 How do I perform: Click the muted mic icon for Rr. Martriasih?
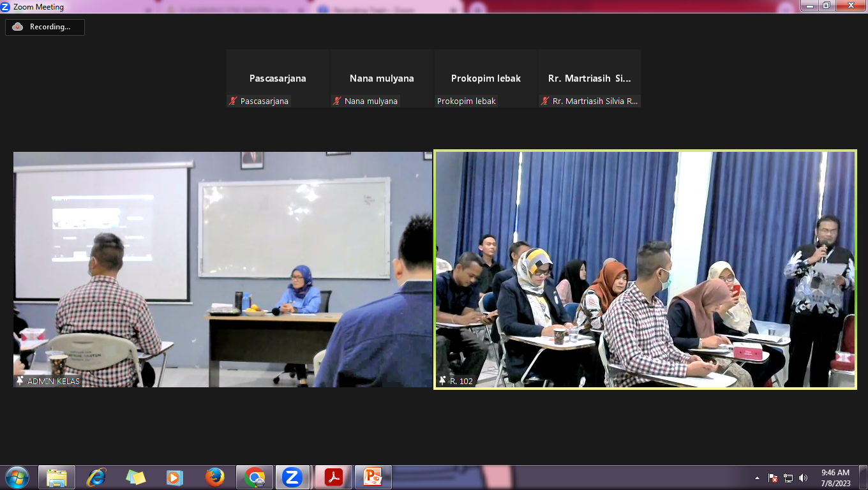tap(545, 101)
